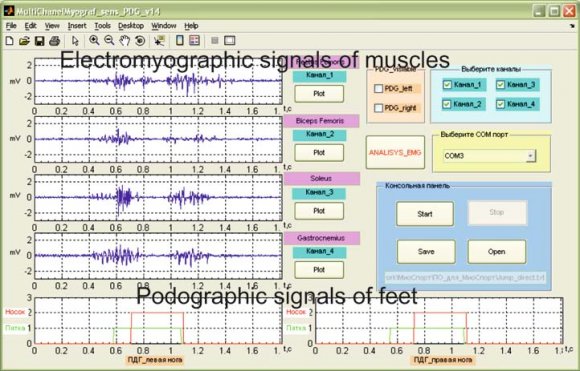Click the Show Plot Tools icon
580x371 pixels.
point(230,40)
